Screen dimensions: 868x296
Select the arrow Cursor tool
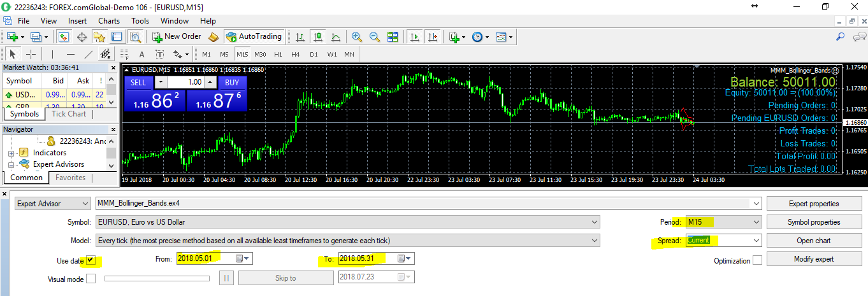pos(13,54)
